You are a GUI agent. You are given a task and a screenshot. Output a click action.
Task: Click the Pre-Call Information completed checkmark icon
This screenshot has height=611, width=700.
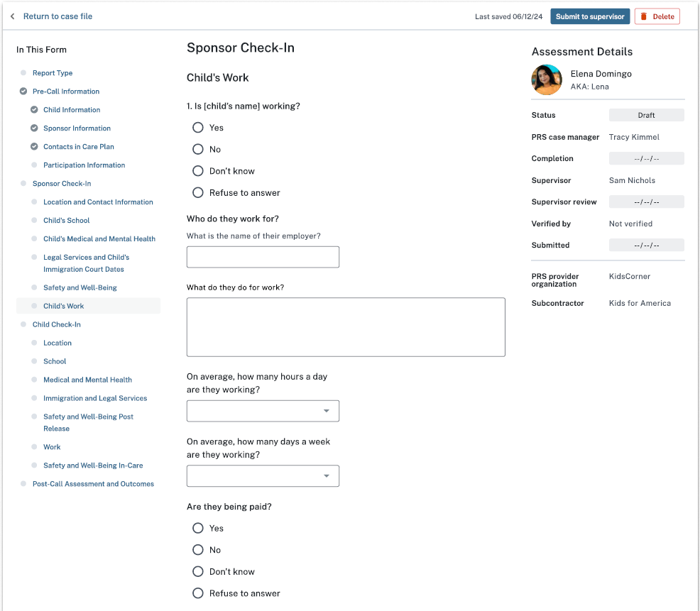point(23,92)
